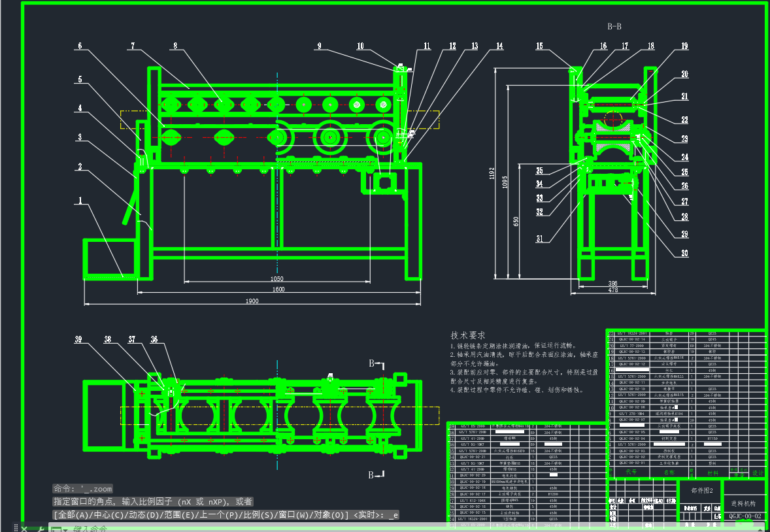Select the 386 width dimension
Image resolution: width=770 pixels, height=532 pixels.
point(613,284)
